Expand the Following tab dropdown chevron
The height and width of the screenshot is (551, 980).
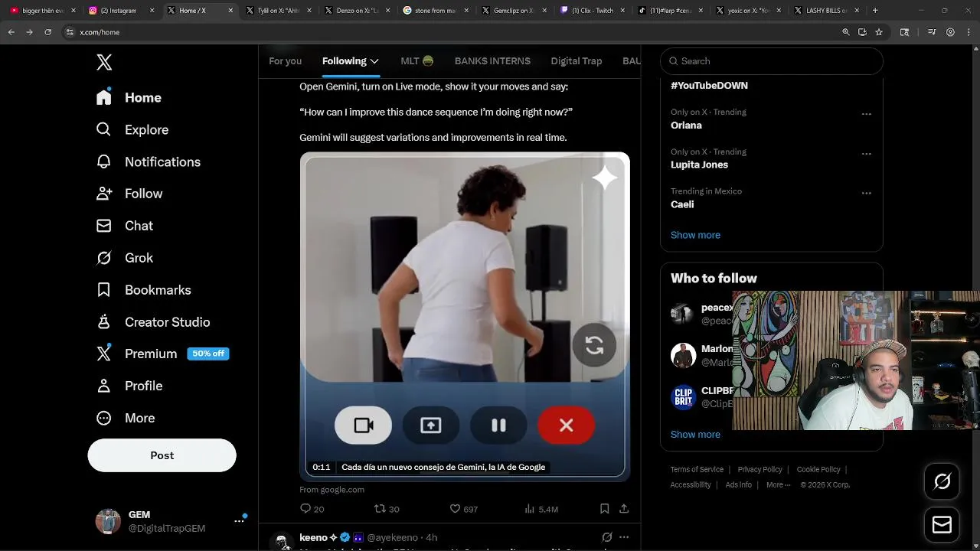(x=374, y=61)
